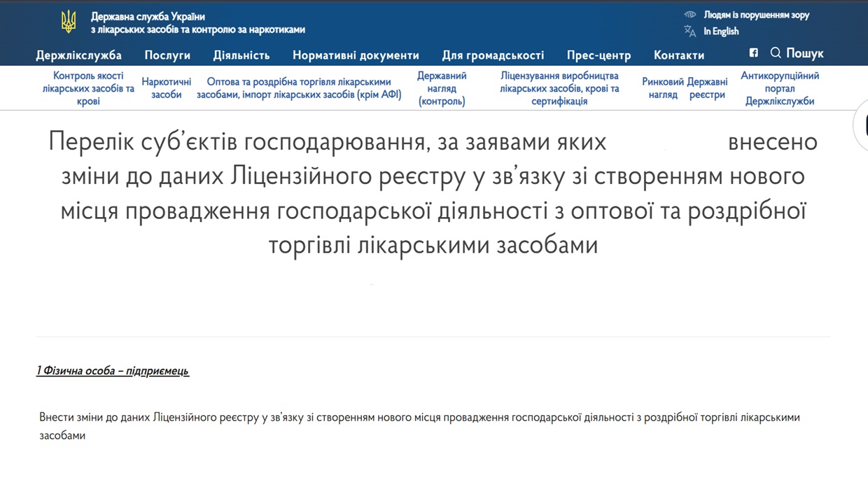Open 'Антикорупційний портал Держлікслужби' link
868x490 pixels.
tap(780, 88)
